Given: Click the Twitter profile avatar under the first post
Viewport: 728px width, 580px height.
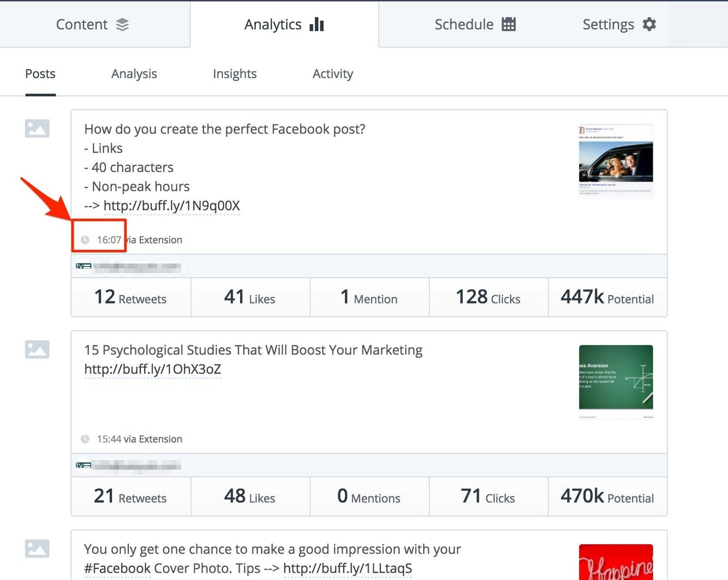Looking at the screenshot, I should point(83,266).
